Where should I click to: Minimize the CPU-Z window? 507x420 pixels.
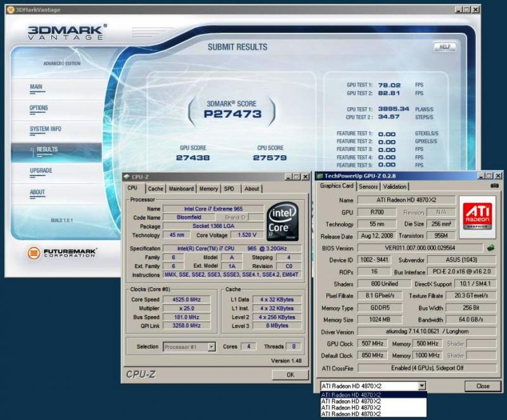[288, 177]
